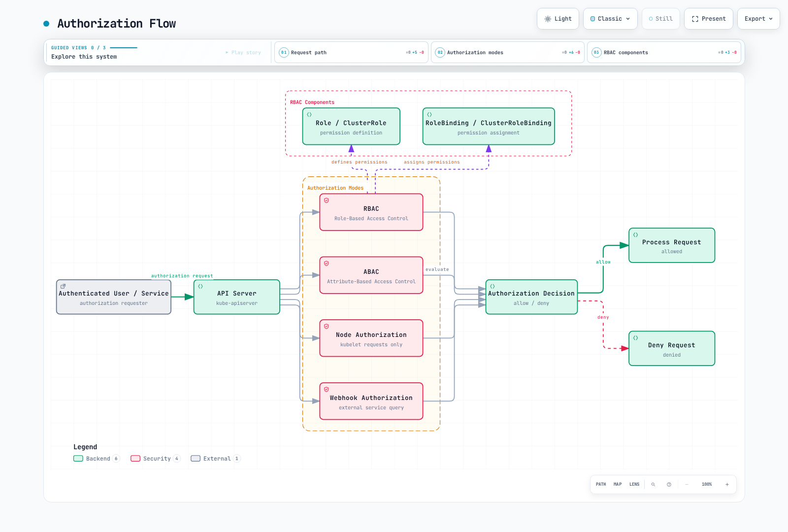788x532 pixels.
Task: Click the code icon on Process Request node
Action: 636,235
